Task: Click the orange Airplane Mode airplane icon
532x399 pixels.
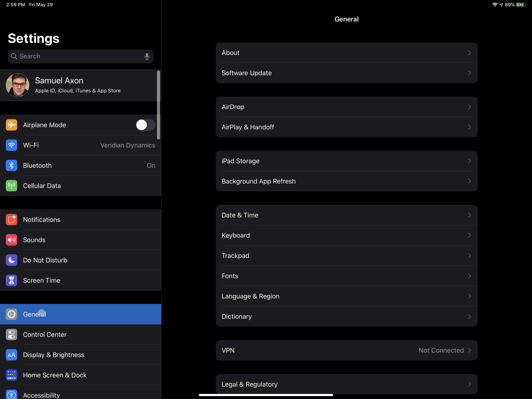Action: 11,125
